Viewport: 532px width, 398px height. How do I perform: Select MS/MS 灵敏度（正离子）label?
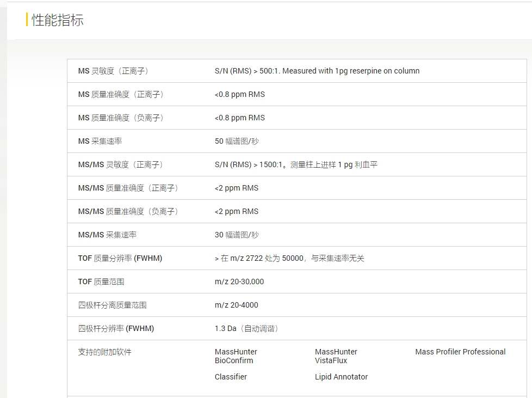pos(121,165)
